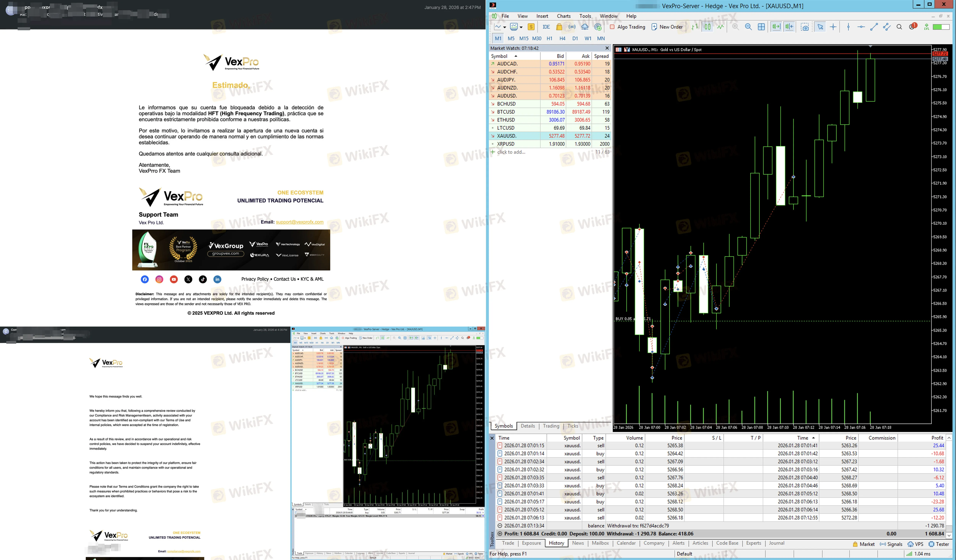Expand the indicators list dropdown arrow
Viewport: 956px width, 560px height.
tap(521, 27)
